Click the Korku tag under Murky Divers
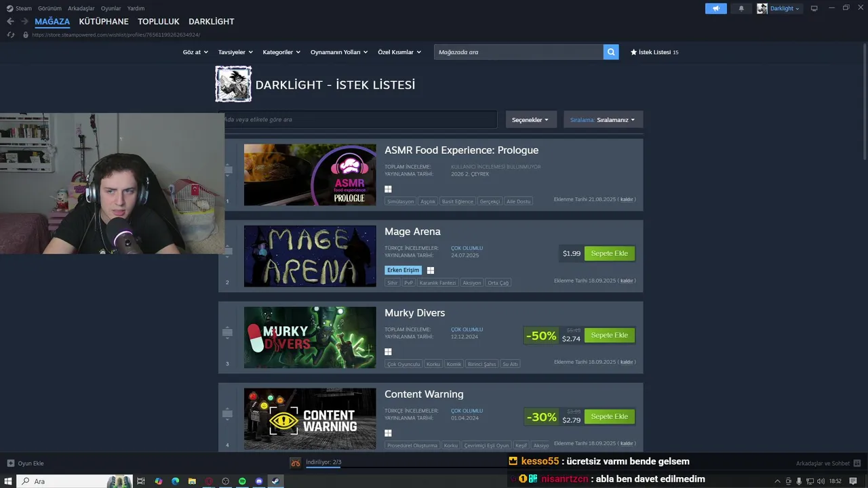This screenshot has height=488, width=868. 433,364
